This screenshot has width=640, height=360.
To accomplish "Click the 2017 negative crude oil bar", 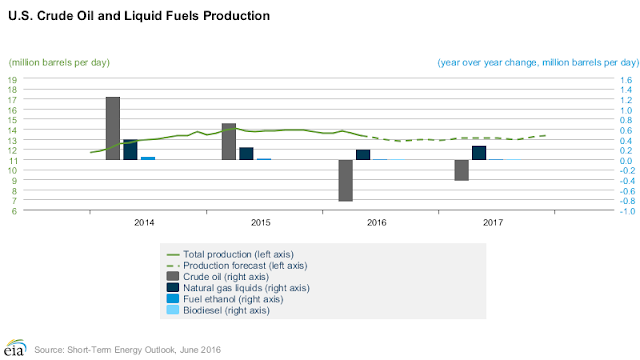I will (x=462, y=170).
